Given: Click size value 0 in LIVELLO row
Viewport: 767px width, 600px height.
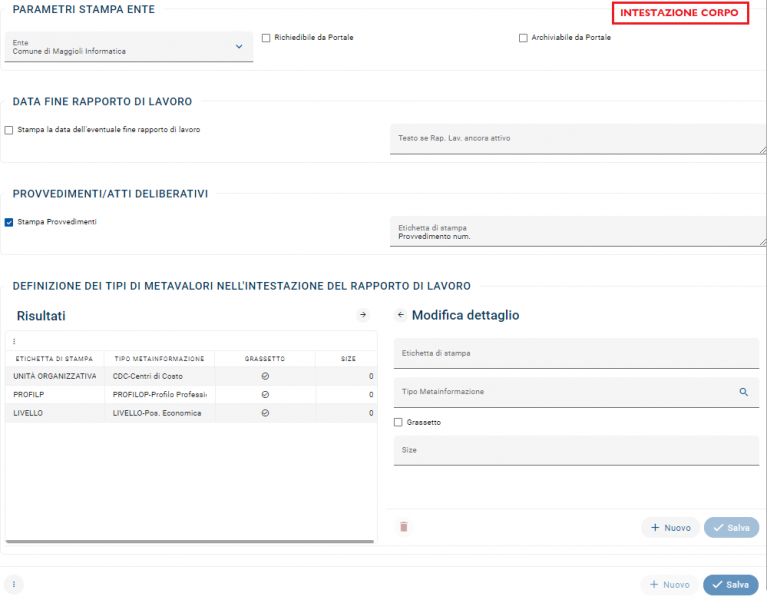Looking at the screenshot, I should (371, 413).
